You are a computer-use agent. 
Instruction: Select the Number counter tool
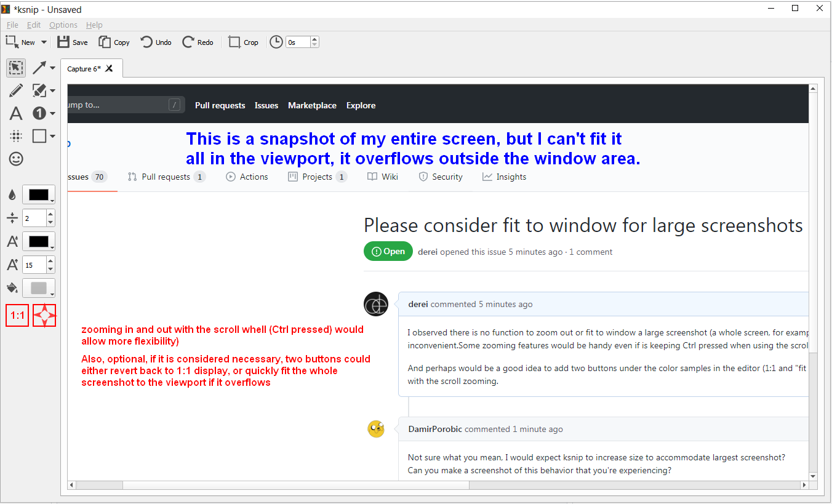[x=39, y=113]
